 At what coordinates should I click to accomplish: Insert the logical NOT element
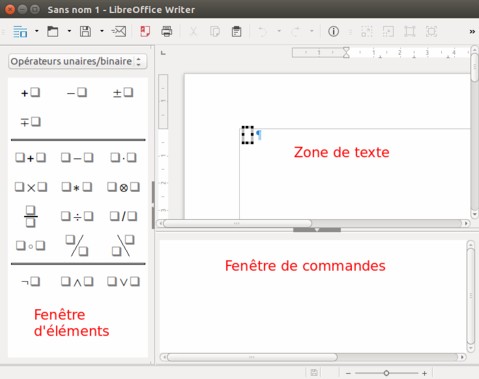[30, 282]
